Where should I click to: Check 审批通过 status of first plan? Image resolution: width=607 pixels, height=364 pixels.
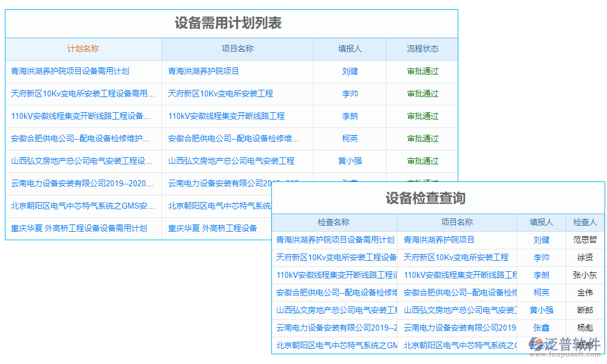tap(422, 71)
